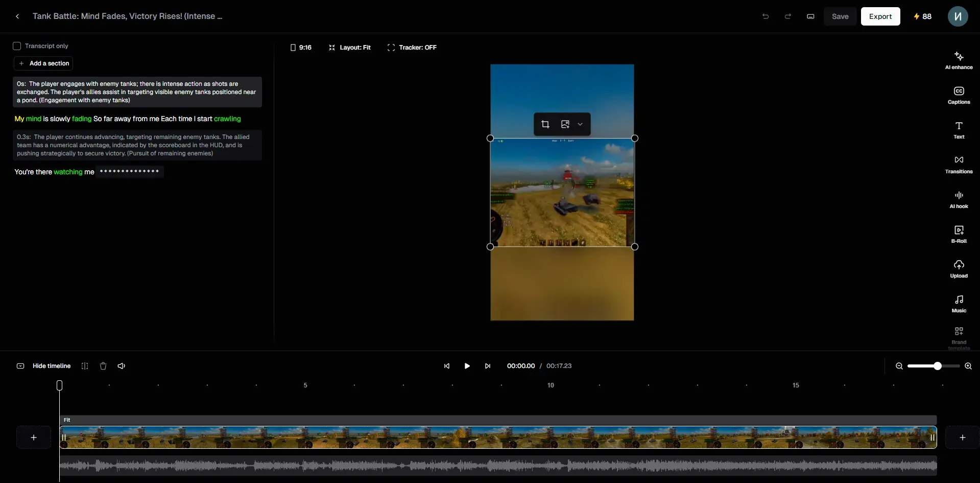The image size is (980, 483).
Task: Click the replace media icon
Action: [x=565, y=124]
